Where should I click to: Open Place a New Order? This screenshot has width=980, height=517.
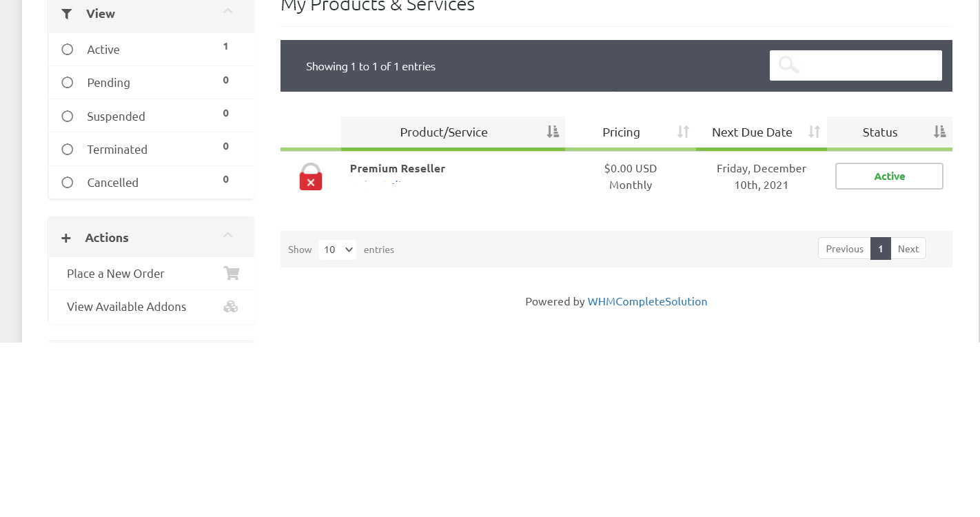pos(116,274)
